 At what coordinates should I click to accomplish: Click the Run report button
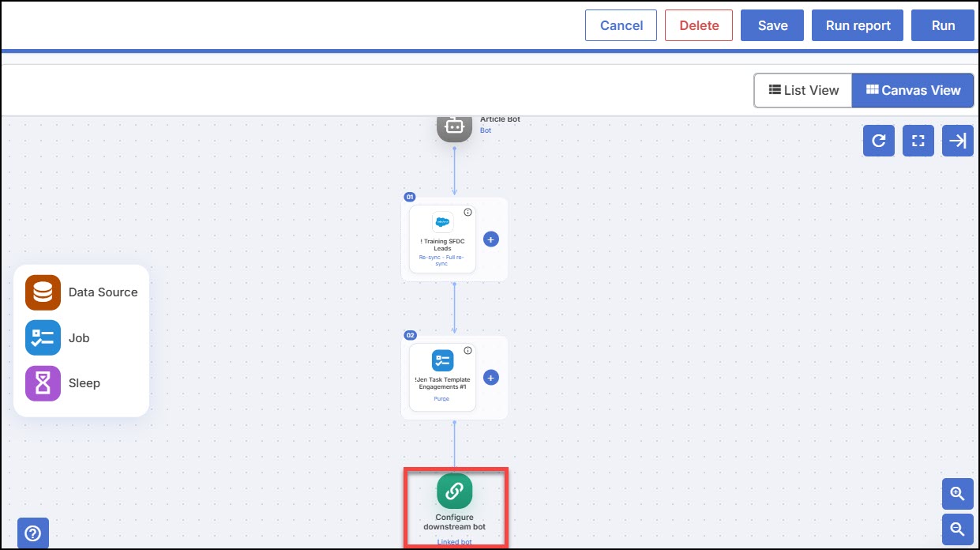tap(858, 25)
